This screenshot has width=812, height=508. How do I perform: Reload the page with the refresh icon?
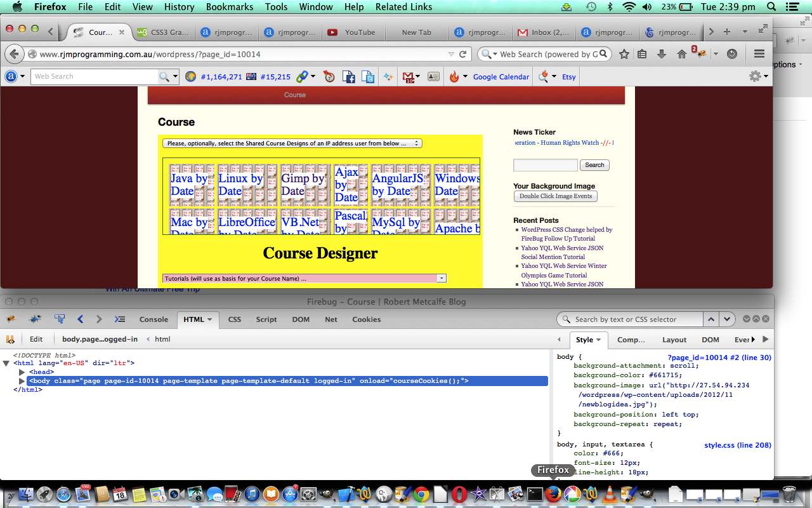pyautogui.click(x=463, y=54)
